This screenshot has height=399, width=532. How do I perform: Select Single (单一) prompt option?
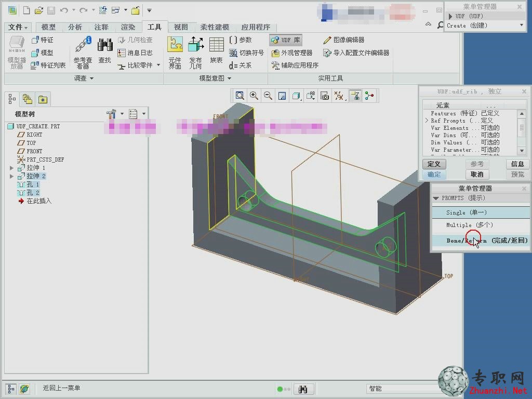pyautogui.click(x=481, y=212)
